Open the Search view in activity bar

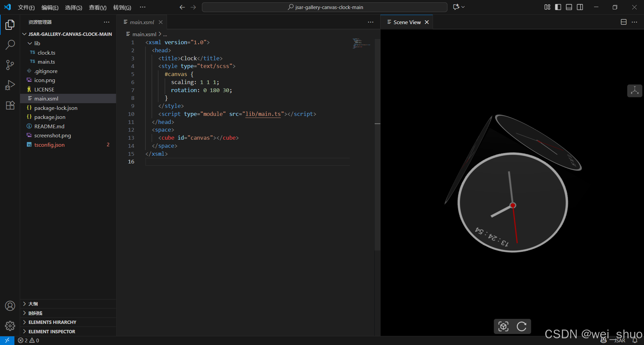(x=10, y=45)
